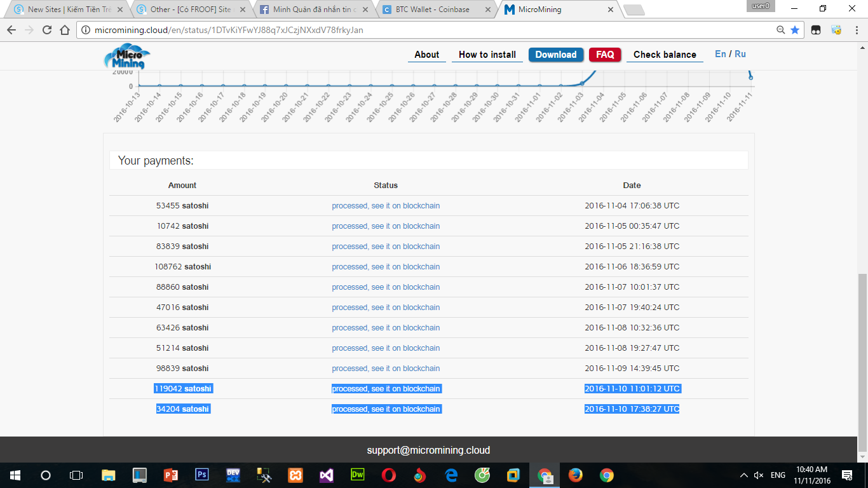Open Task View on the taskbar
868x488 pixels.
(x=76, y=475)
